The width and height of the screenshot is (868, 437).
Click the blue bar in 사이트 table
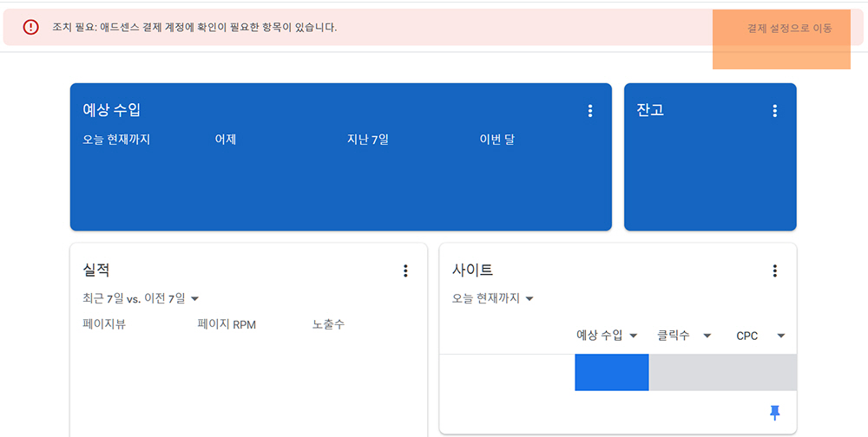(612, 372)
